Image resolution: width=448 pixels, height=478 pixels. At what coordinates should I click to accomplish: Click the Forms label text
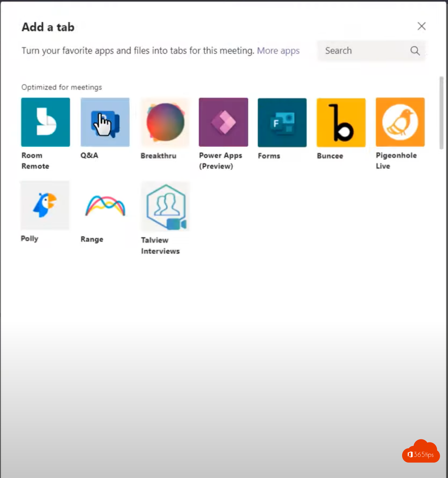269,156
